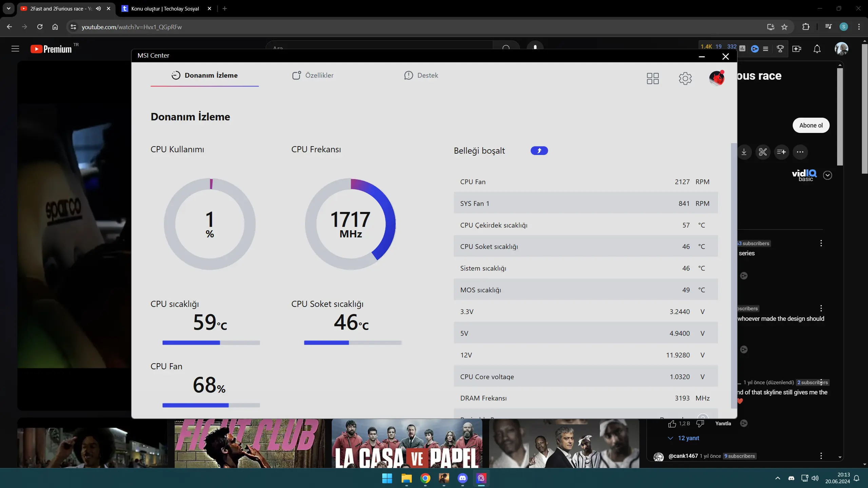Open the YouTube hamburger guide menu
This screenshot has height=488, width=868.
pyautogui.click(x=15, y=49)
